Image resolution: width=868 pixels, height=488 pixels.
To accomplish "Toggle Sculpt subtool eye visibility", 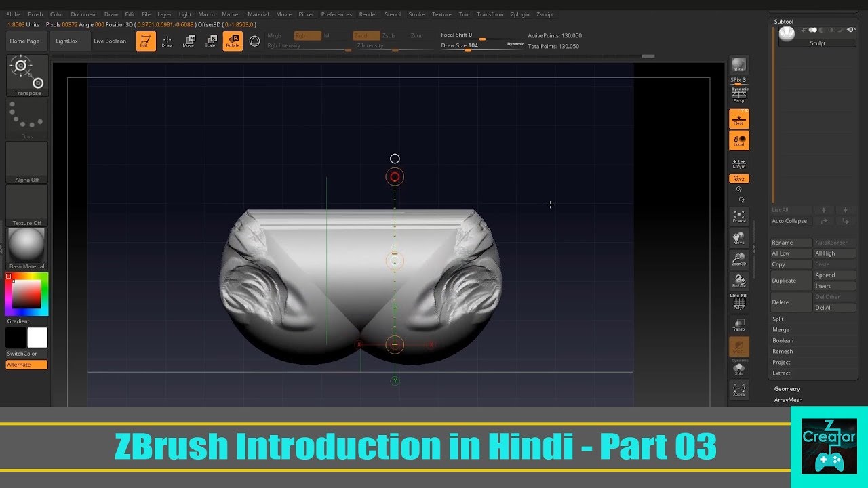I will point(851,30).
